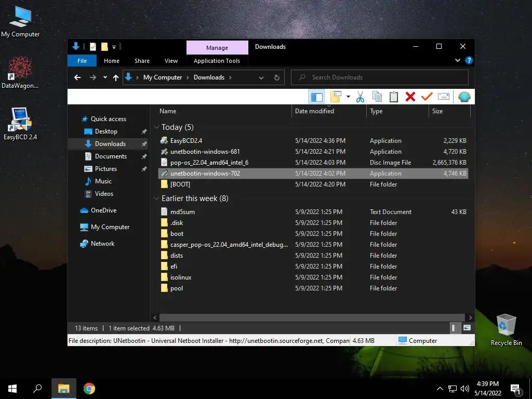Viewport: 532px width, 399px height.
Task: Collapse the Today (5) group
Action: pyautogui.click(x=156, y=127)
